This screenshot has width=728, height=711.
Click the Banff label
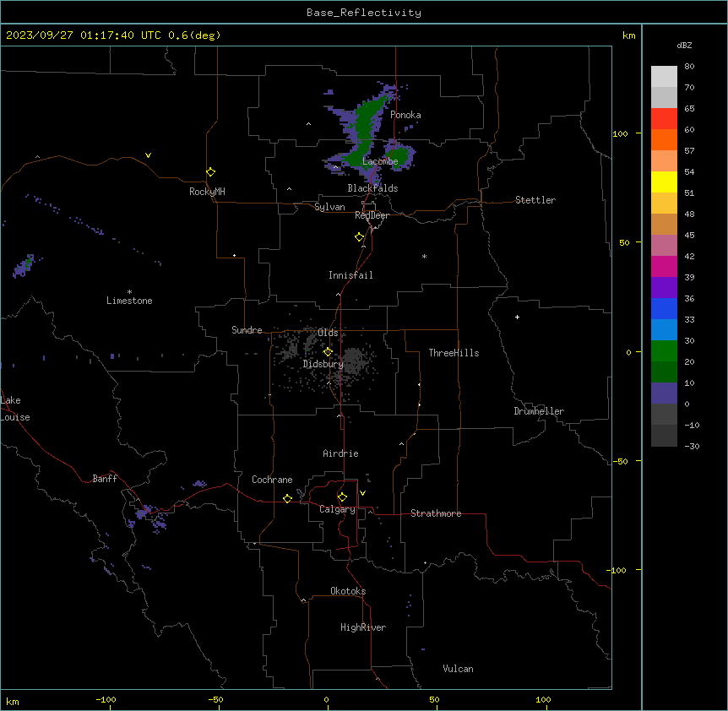pyautogui.click(x=105, y=479)
